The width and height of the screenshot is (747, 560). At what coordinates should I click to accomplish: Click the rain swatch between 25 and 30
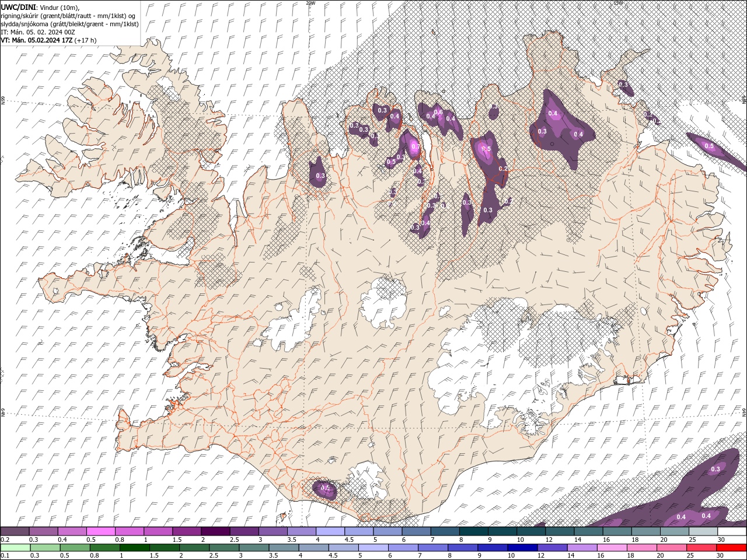click(701, 548)
